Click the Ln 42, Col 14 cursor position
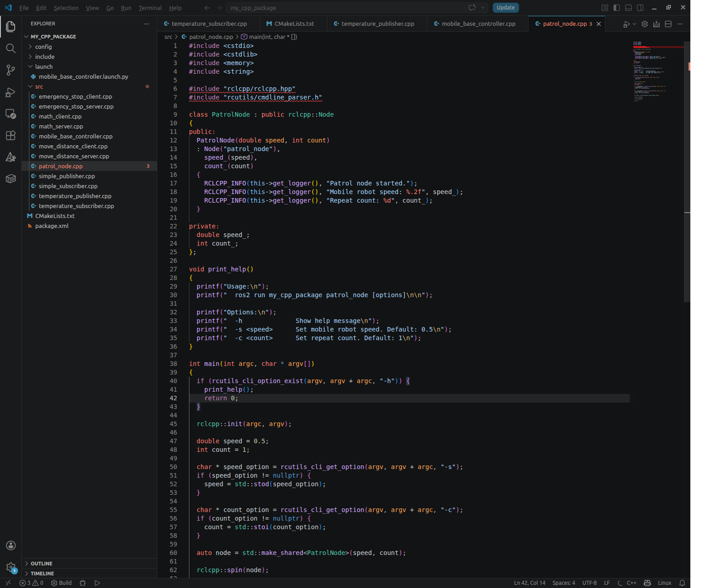 pyautogui.click(x=529, y=583)
